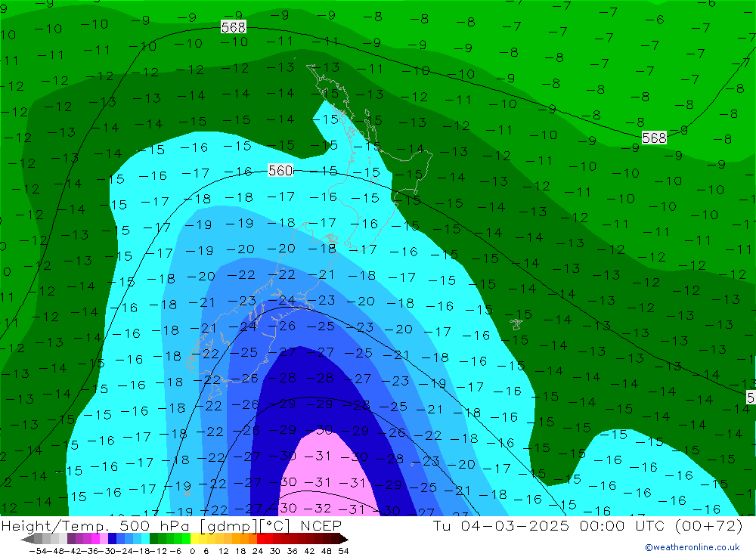Select the 568 label above North Island
This screenshot has width=756, height=554.
[234, 27]
